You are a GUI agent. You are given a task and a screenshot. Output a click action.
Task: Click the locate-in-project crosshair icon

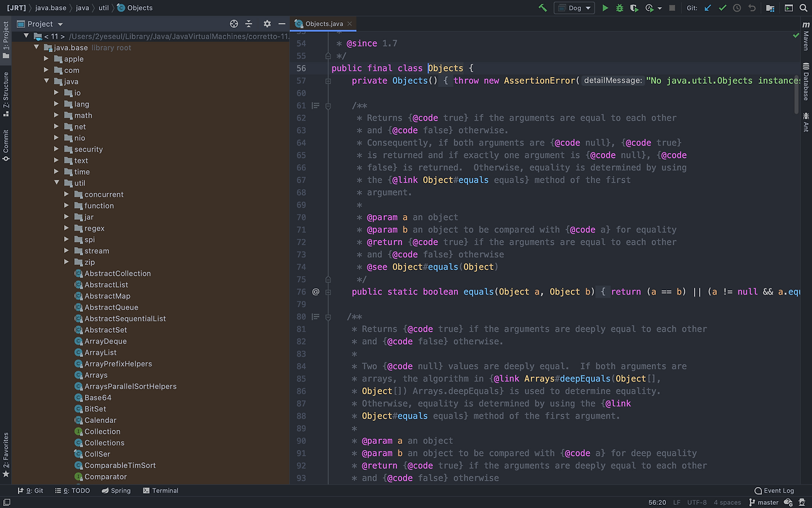[x=234, y=24]
